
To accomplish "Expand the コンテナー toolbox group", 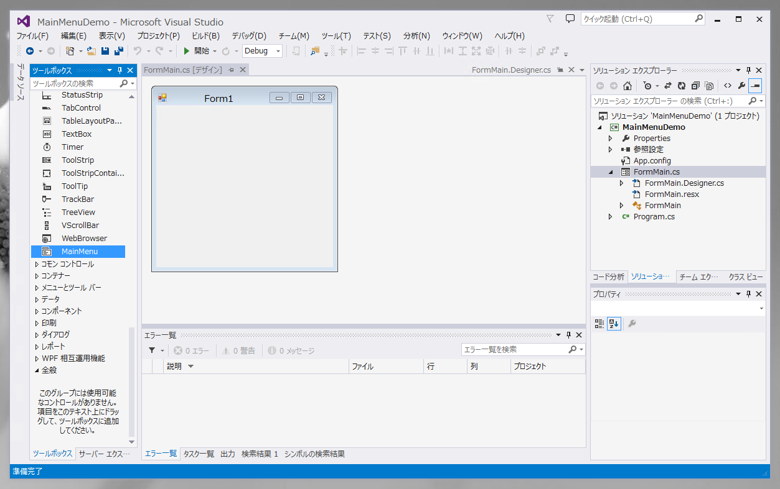I will tap(37, 276).
